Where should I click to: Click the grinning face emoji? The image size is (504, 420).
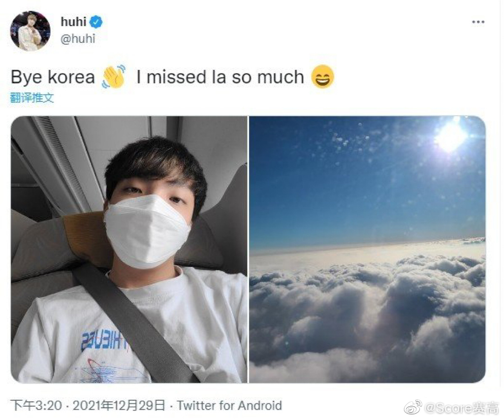coord(323,76)
